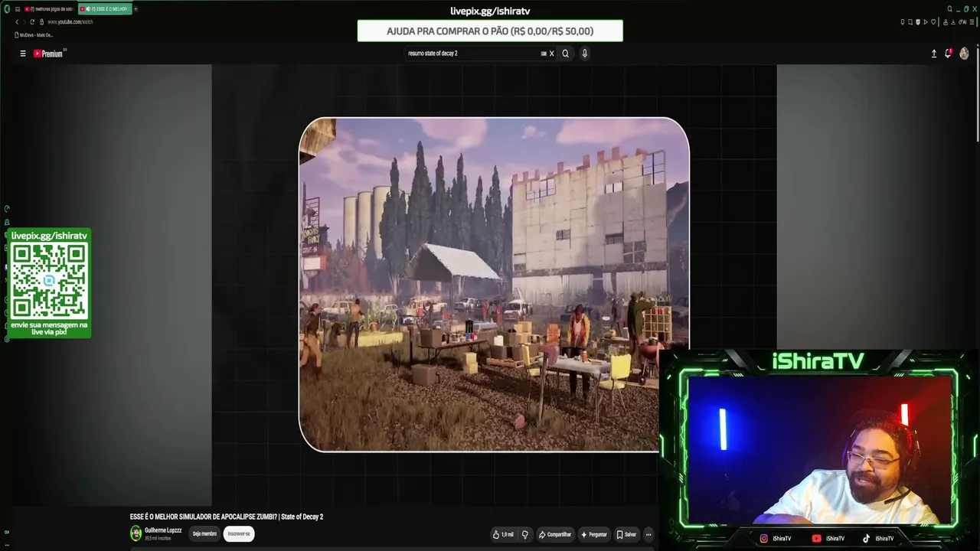Open a new browser tab
This screenshot has height=551, width=980.
click(x=136, y=9)
